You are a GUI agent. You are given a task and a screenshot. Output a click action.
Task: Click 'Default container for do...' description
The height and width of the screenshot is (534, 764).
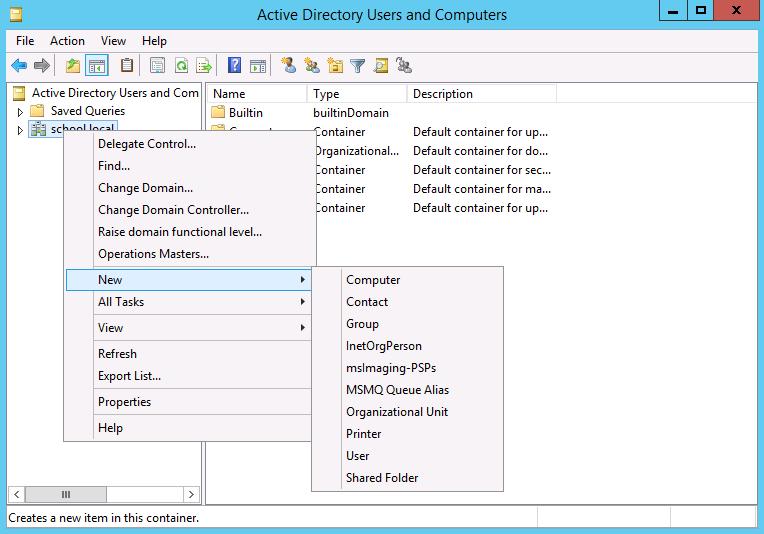(x=480, y=151)
